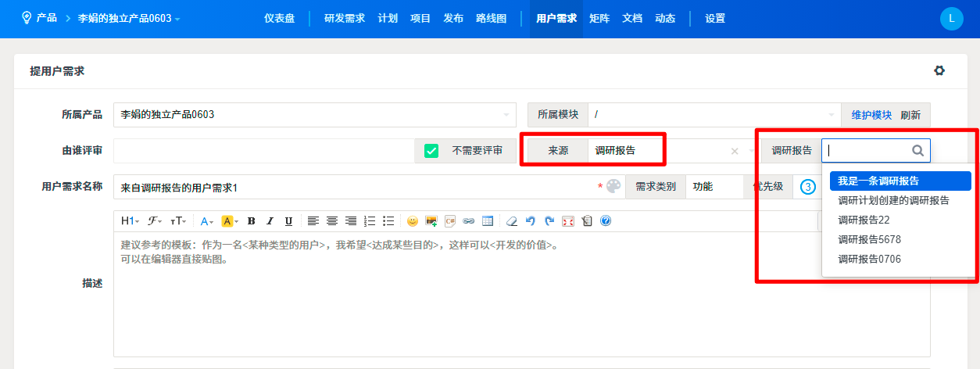Open the priority selector showing 3
Screen dimensions: 980x369
(808, 187)
